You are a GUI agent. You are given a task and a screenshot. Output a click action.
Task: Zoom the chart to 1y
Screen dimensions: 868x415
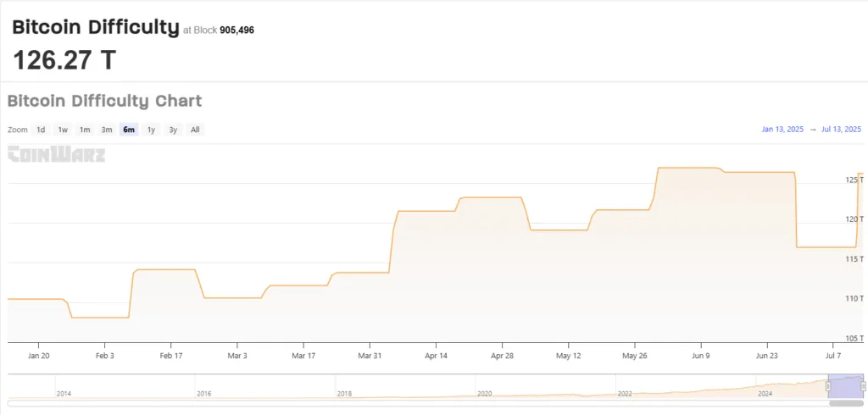pyautogui.click(x=151, y=130)
